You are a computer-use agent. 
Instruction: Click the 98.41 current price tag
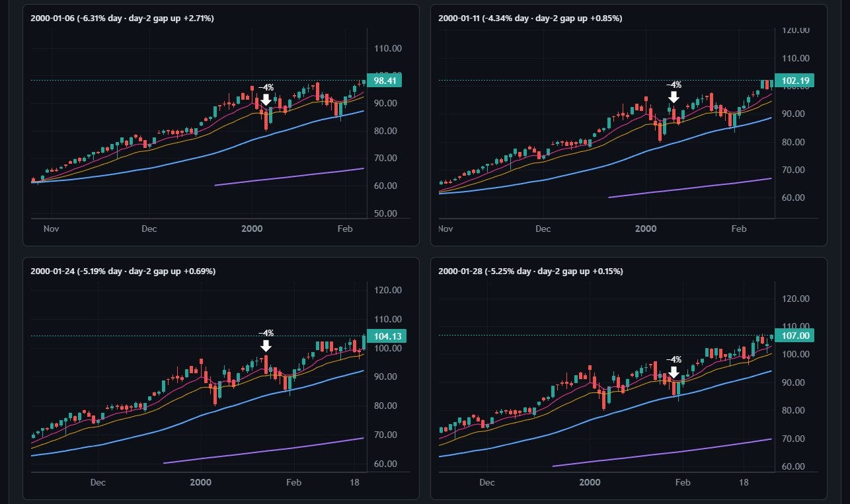[383, 81]
